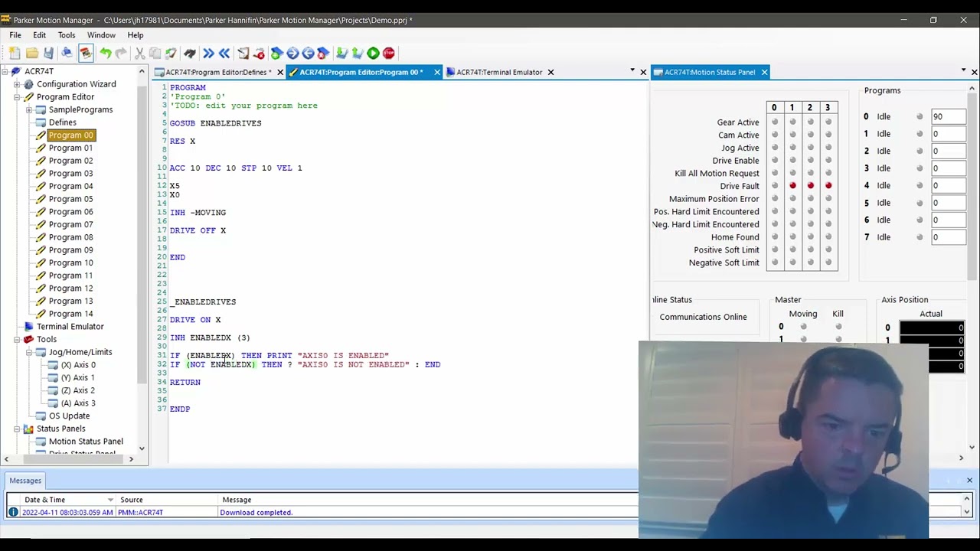Click the New file toolbar icon
Screen dimensions: 980x551
[x=15, y=53]
